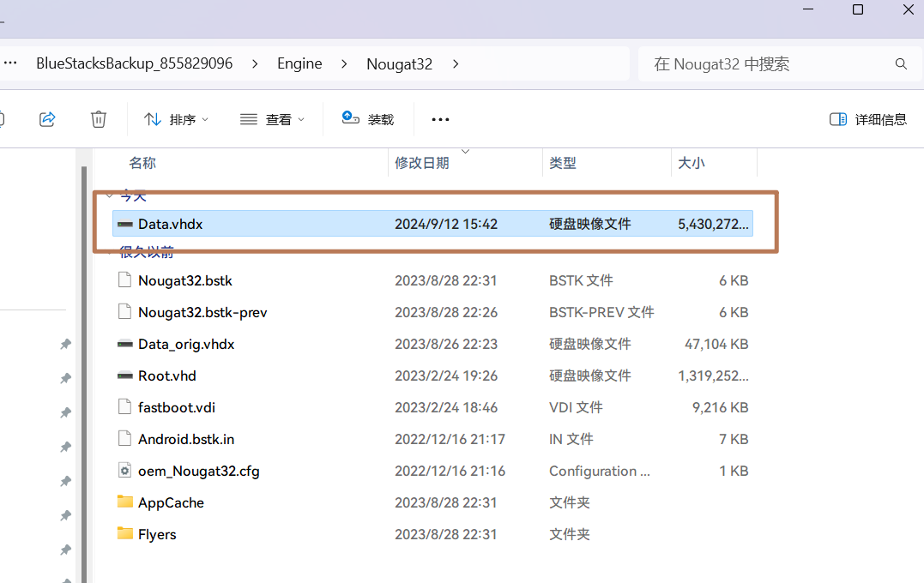Collapse the Today group

pos(109,195)
